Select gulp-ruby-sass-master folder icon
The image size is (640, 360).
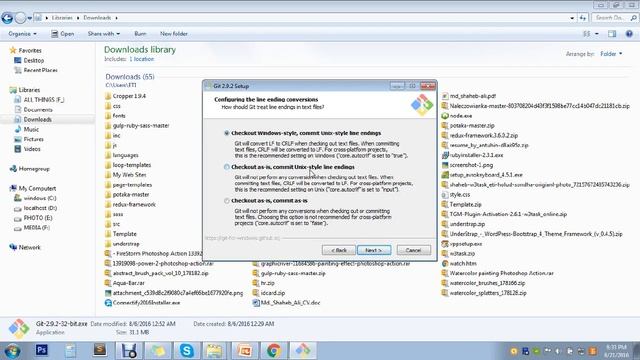(108, 126)
